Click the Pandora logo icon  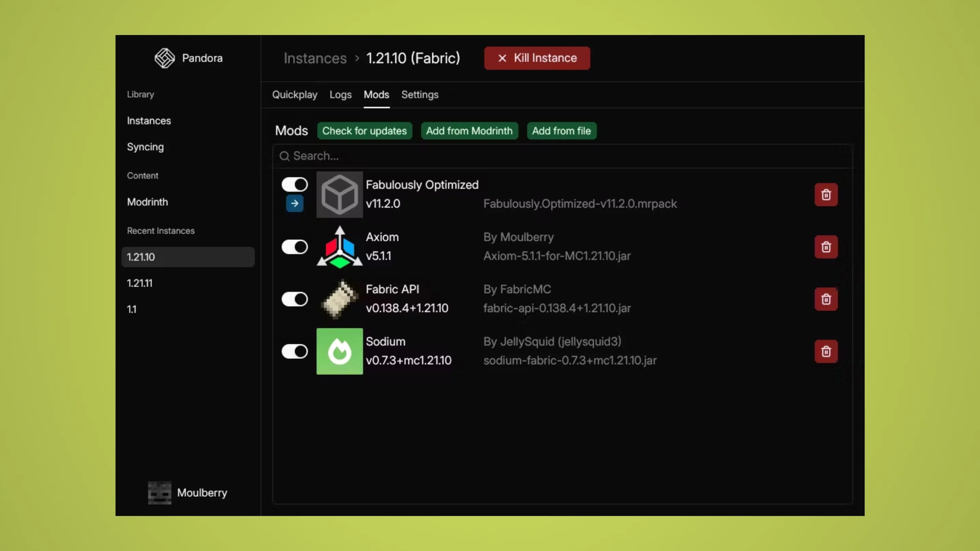point(164,58)
